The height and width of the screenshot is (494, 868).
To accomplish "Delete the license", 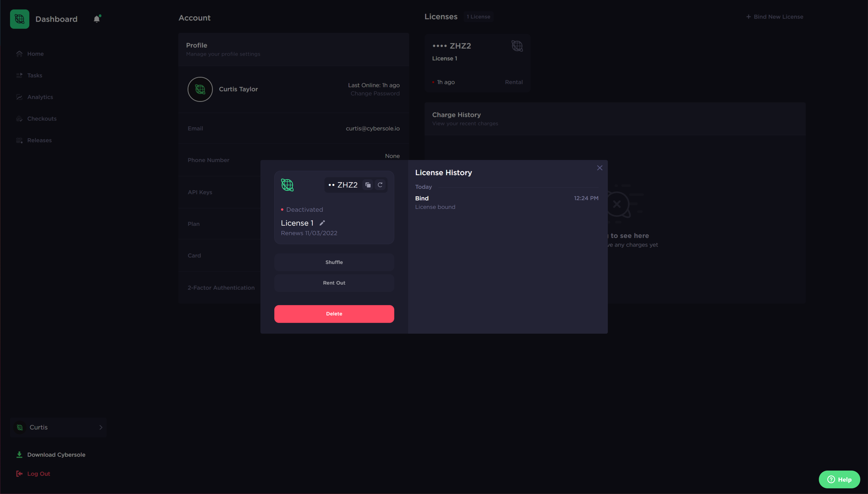I will point(334,314).
